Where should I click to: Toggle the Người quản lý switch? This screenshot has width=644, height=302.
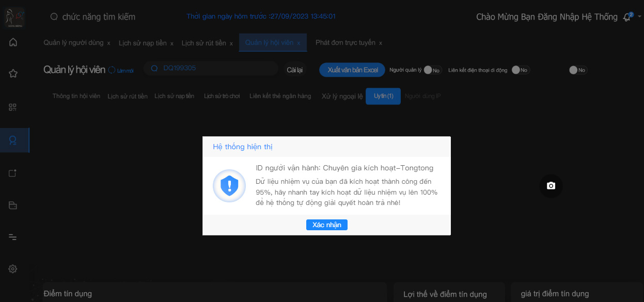(432, 70)
